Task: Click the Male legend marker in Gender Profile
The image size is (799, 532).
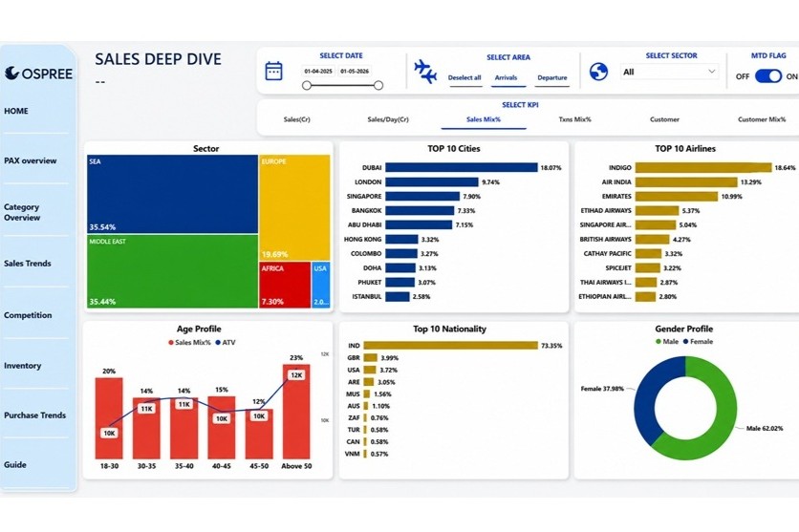Action: [659, 342]
